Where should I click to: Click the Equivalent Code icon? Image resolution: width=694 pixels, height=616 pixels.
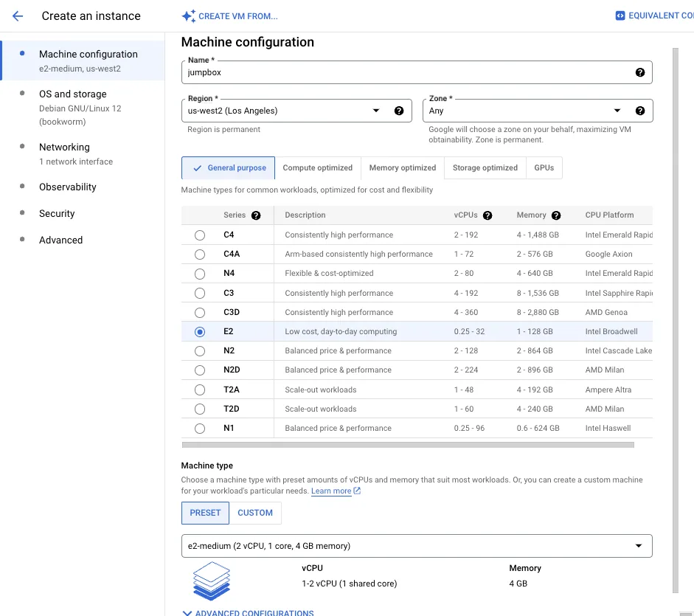pos(620,15)
